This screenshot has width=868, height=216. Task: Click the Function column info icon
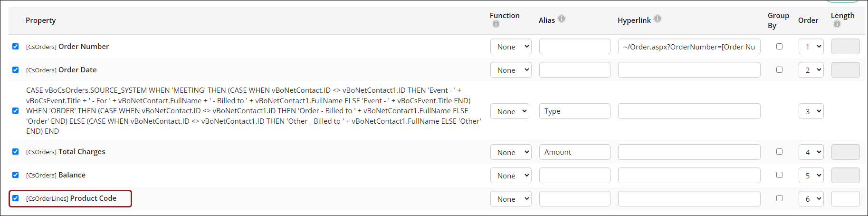point(496,24)
